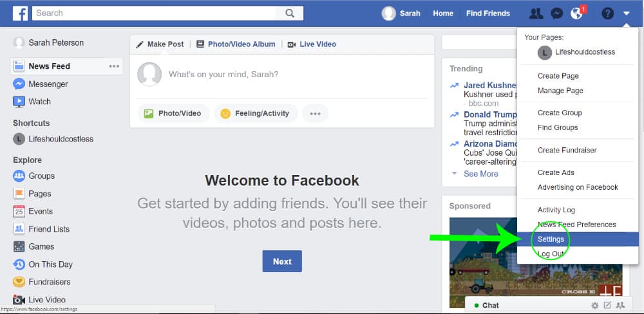Select Settings in the dropdown menu
The width and height of the screenshot is (644, 314).
click(x=578, y=239)
